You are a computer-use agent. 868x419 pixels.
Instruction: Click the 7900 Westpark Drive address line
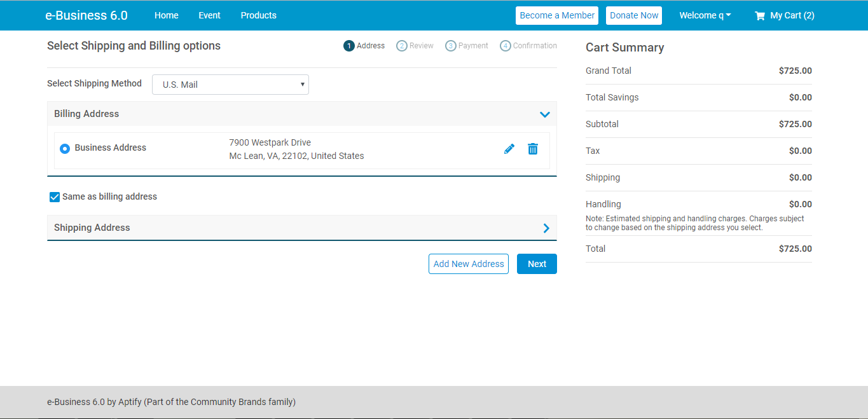pos(270,142)
